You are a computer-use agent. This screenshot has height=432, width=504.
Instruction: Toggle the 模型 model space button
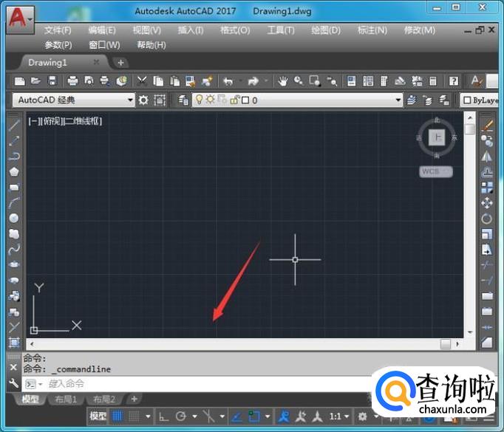(x=98, y=416)
